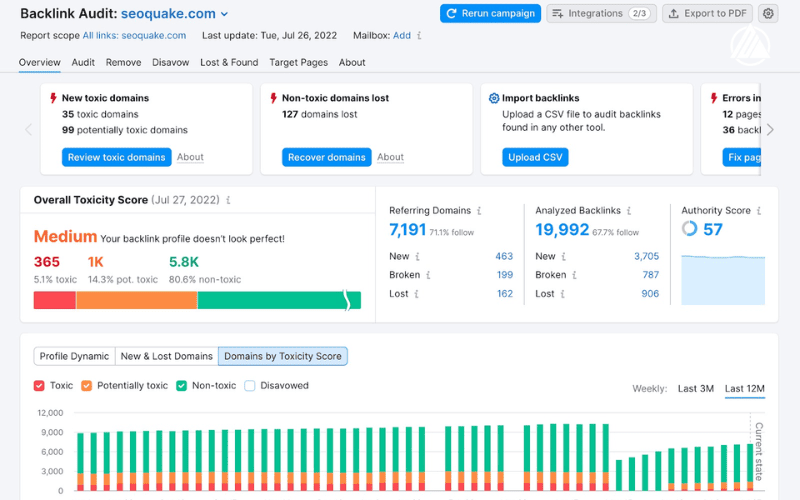Click info icon next to Analyzed Backlinks Broken
This screenshot has height=500, width=800.
coord(574,275)
